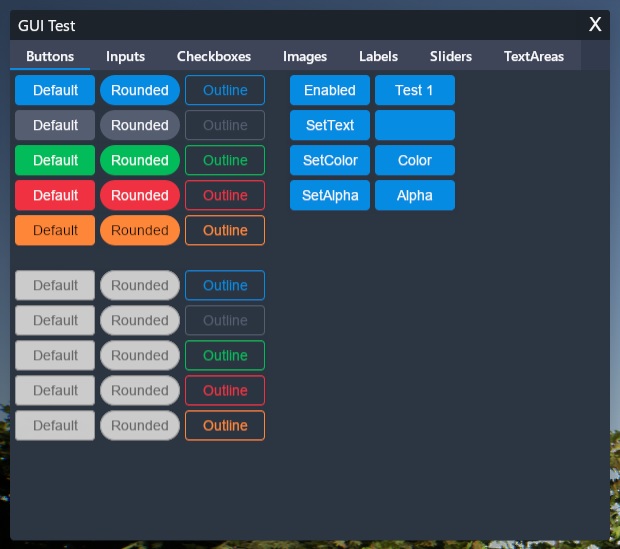
Task: Close the GUI Test window
Action: click(x=595, y=25)
